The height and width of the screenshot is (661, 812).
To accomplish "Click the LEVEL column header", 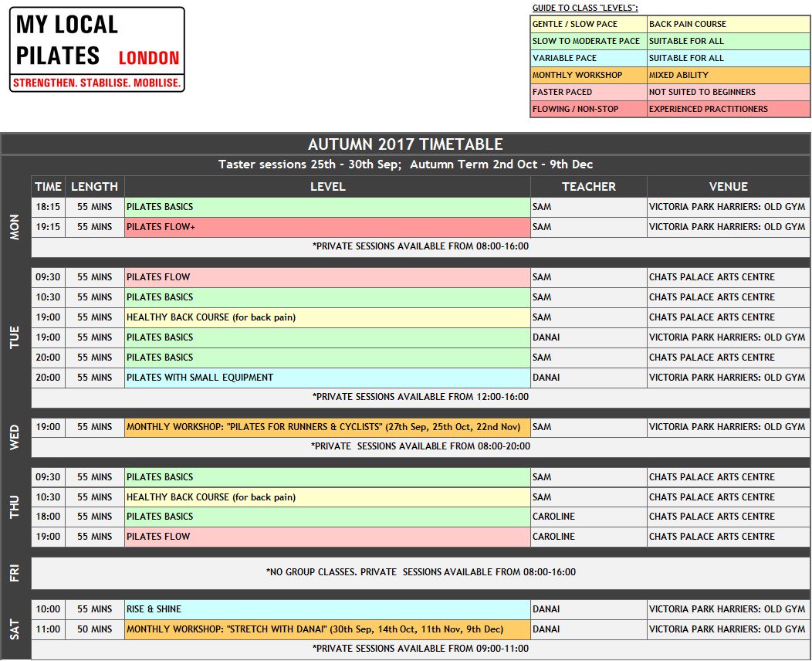I will click(x=328, y=187).
